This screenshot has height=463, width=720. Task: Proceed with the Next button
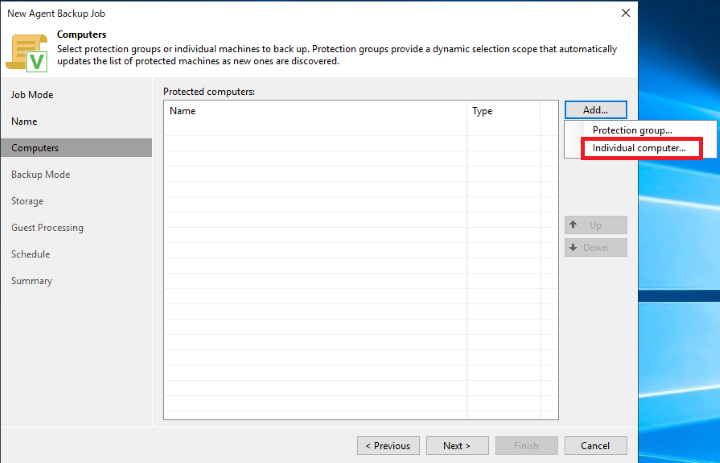(x=456, y=445)
